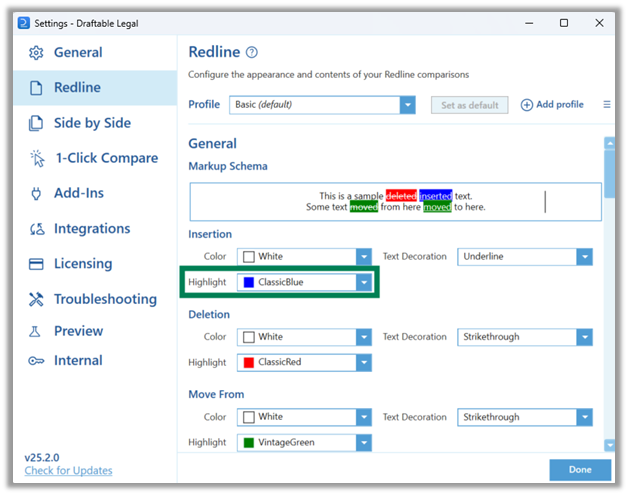Click the ClassicBlue color swatch
Image resolution: width=628 pixels, height=495 pixels.
(249, 282)
